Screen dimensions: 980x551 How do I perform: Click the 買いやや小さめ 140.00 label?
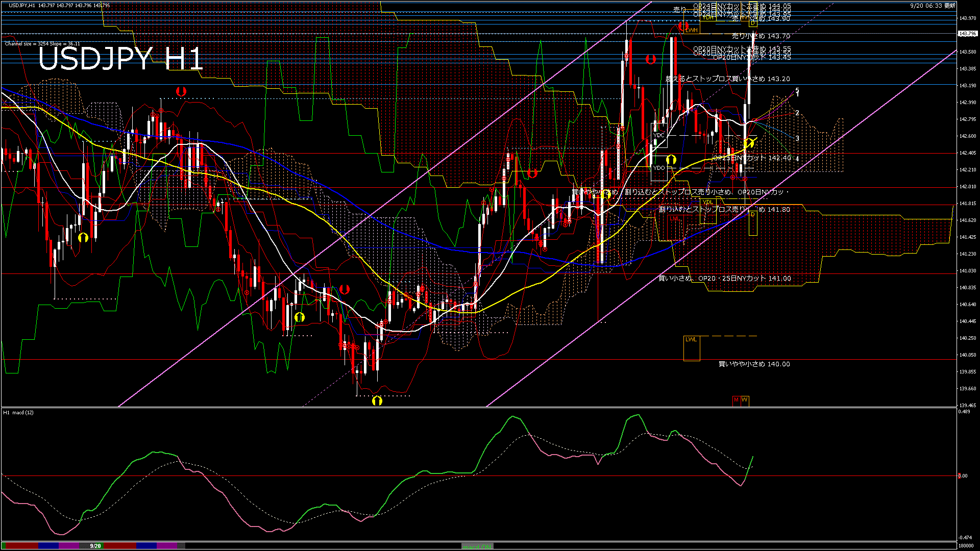click(x=754, y=364)
